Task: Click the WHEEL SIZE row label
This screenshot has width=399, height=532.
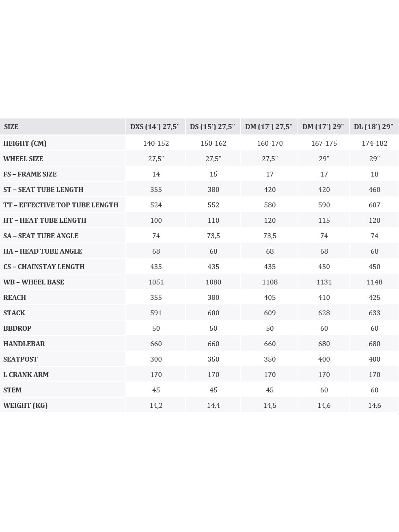Action: 23,159
